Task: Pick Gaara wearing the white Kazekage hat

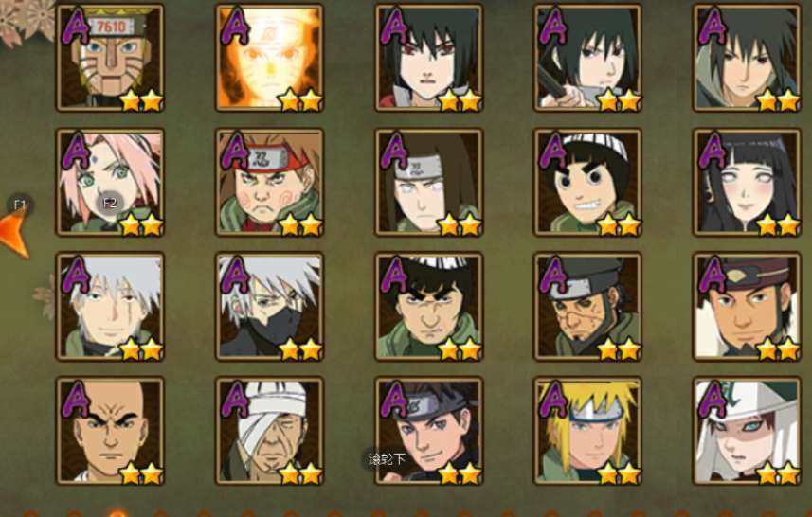Action: pyautogui.click(x=748, y=431)
